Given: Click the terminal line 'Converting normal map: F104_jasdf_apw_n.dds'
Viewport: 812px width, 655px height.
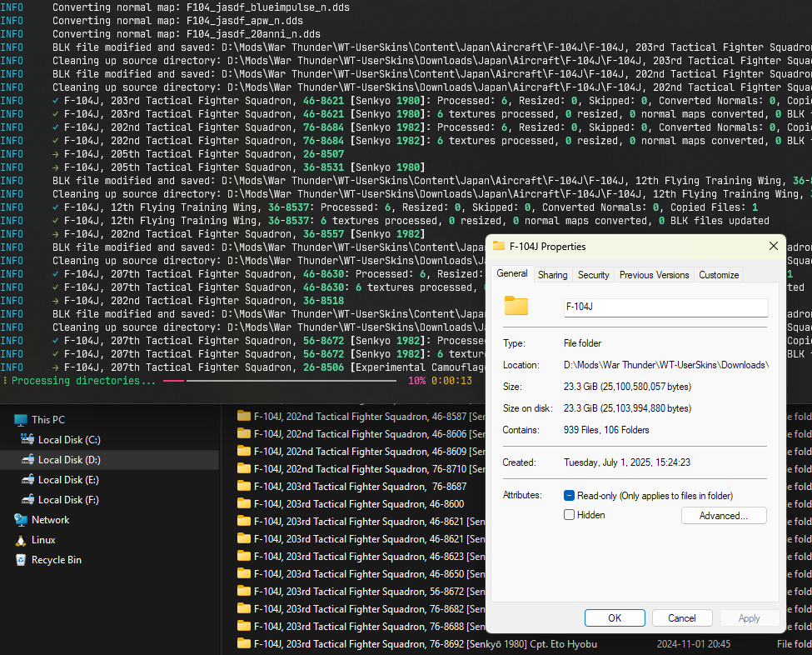Looking at the screenshot, I should (x=177, y=21).
